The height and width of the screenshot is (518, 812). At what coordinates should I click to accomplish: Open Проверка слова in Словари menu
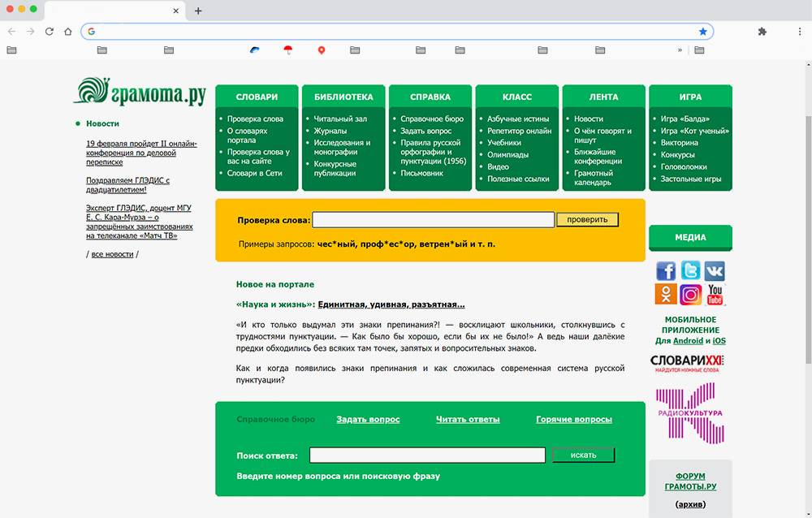[x=255, y=119]
